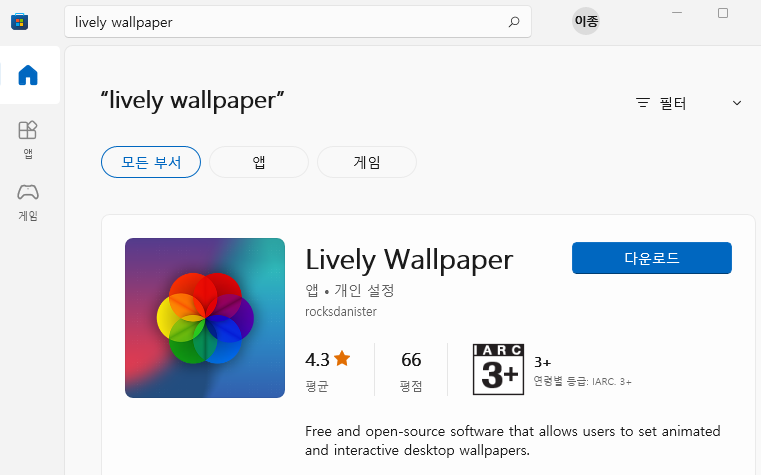This screenshot has width=761, height=475.
Task: Click the IARC 3+ rating badge
Action: [x=498, y=369]
